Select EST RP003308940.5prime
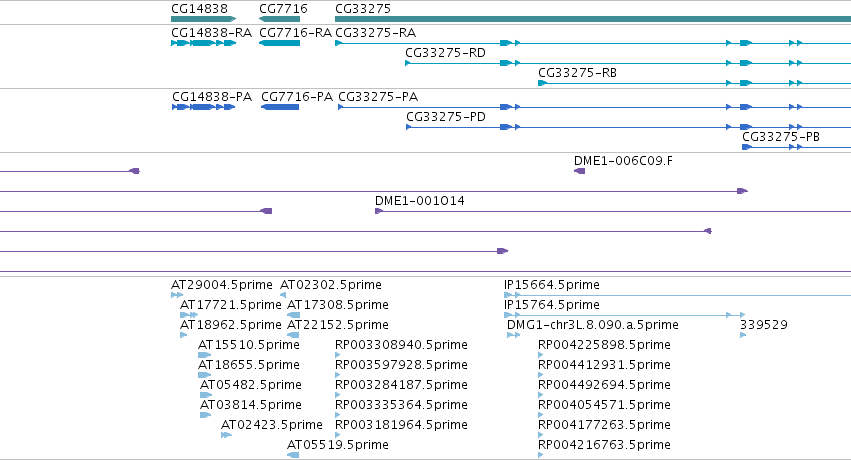Viewport: 851px width, 460px height. click(401, 345)
